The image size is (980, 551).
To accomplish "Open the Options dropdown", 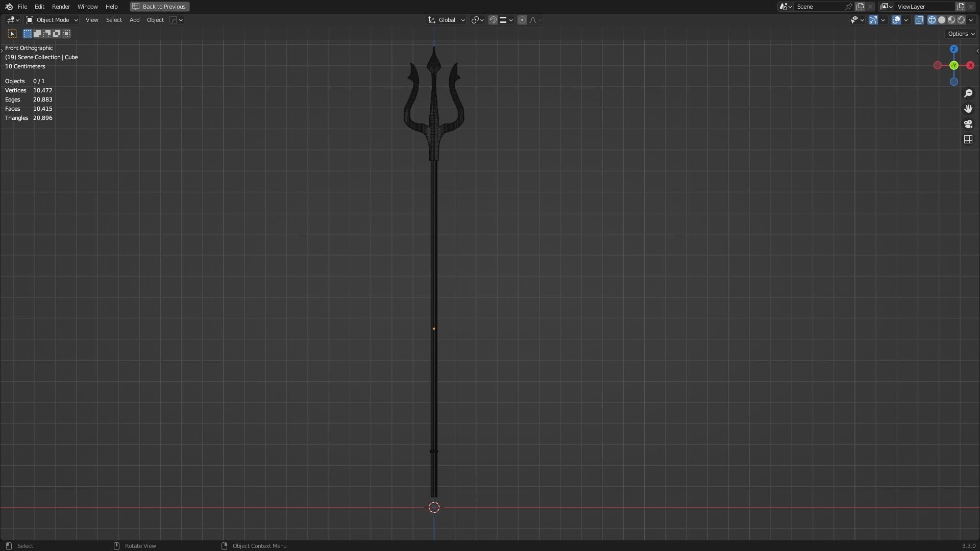I will point(961,34).
